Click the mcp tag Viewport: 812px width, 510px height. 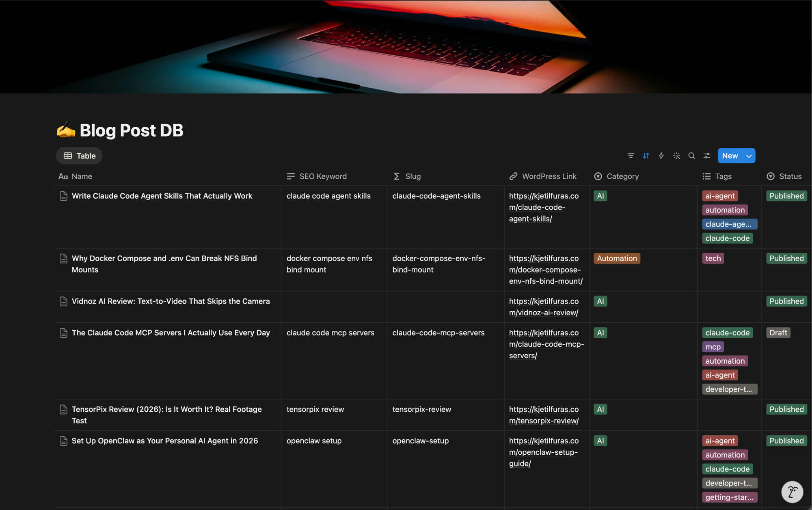[x=713, y=347]
